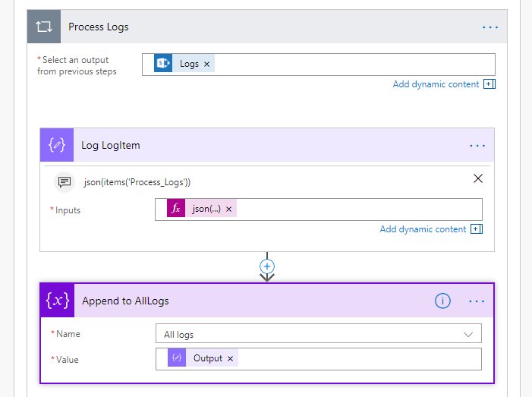532x397 pixels.
Task: Close the json expression peek panel
Action: tap(477, 179)
